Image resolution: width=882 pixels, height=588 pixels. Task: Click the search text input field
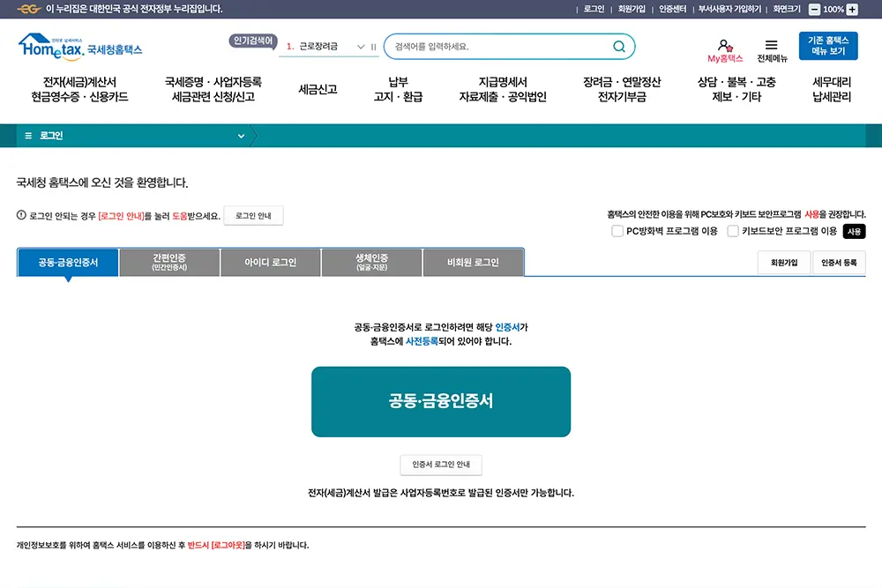tap(494, 46)
